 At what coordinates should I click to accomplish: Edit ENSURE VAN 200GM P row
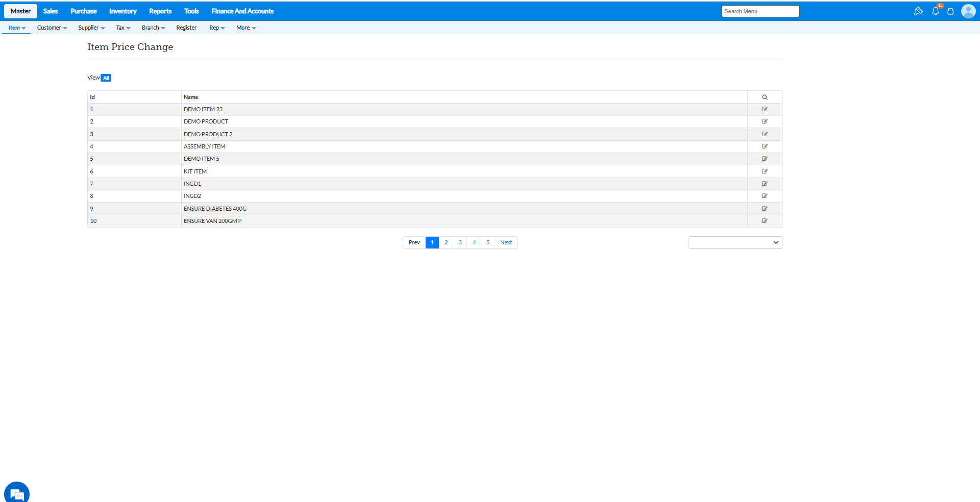(765, 221)
